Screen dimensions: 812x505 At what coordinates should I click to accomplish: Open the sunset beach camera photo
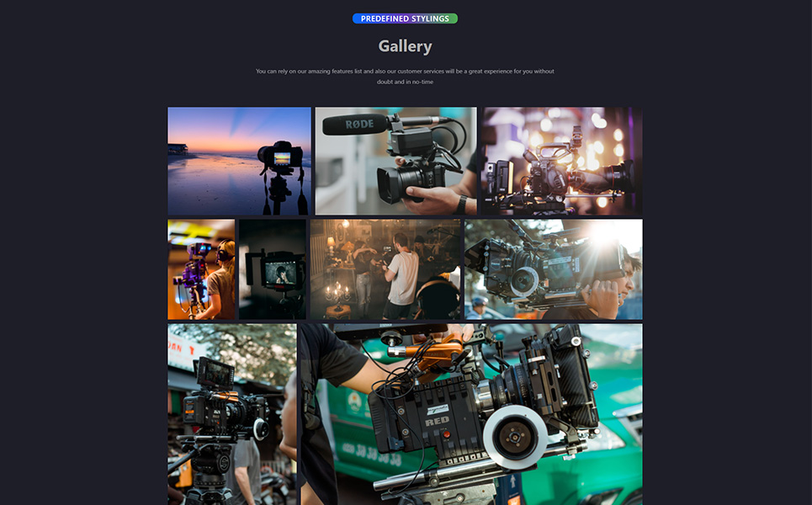coord(239,160)
